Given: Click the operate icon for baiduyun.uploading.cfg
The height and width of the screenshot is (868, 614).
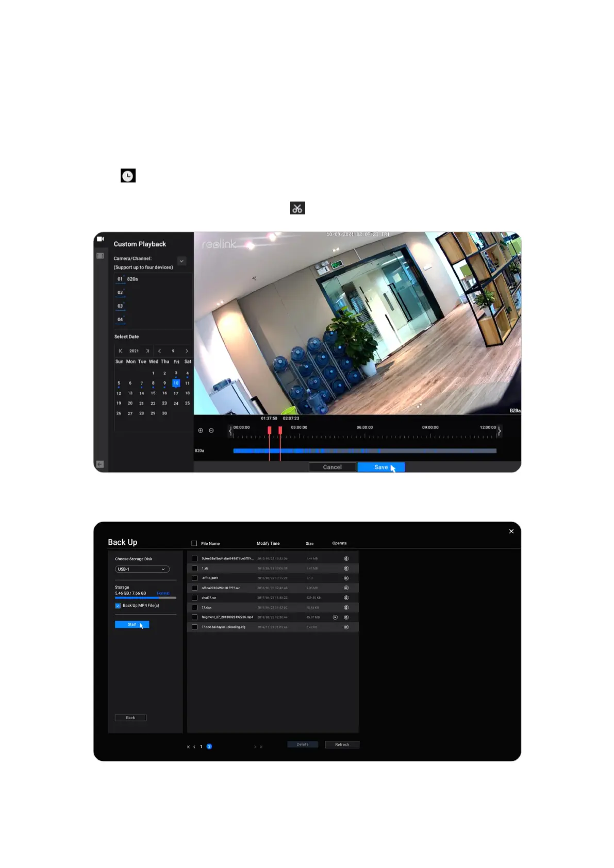Looking at the screenshot, I should click(346, 627).
